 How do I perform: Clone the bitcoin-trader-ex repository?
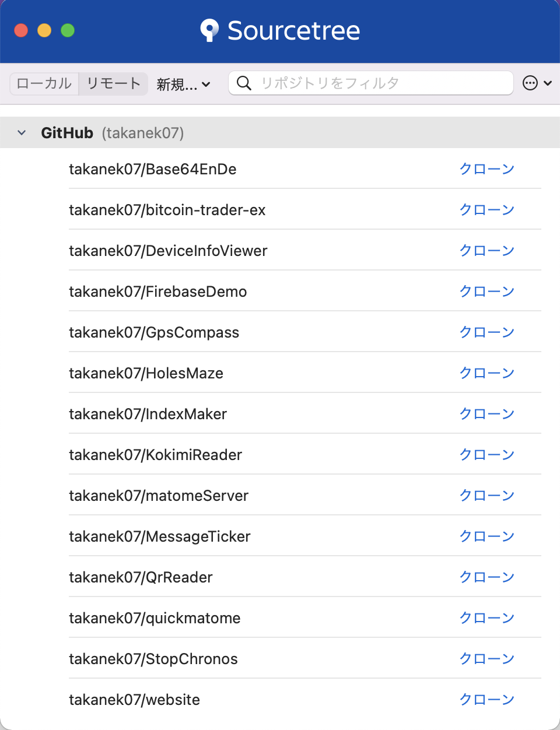tap(487, 210)
